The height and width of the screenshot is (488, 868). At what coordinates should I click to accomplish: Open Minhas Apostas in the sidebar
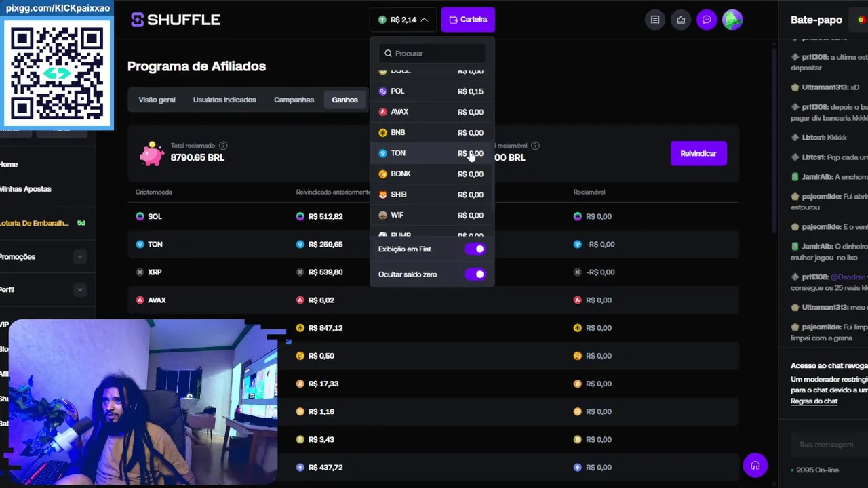[x=25, y=189]
